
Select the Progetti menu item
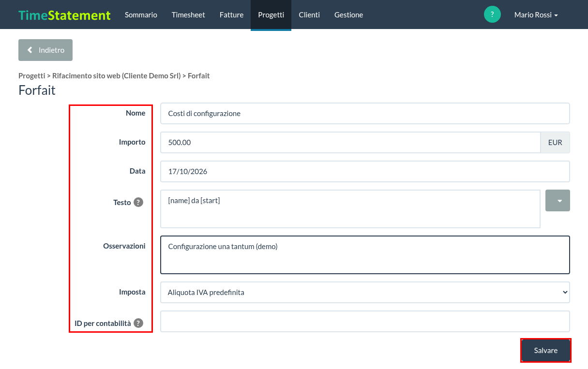(x=271, y=15)
